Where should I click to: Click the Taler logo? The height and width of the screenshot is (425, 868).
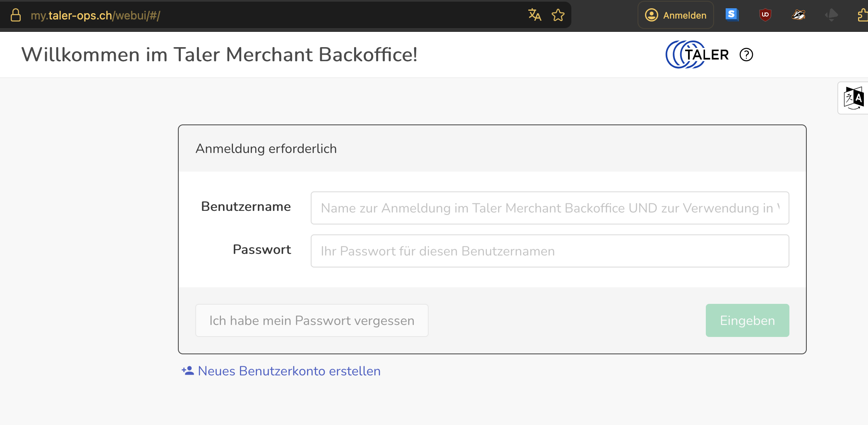697,55
